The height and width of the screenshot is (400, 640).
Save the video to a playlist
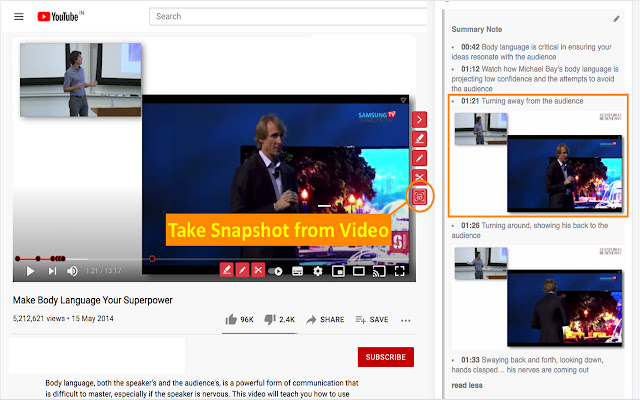click(372, 320)
